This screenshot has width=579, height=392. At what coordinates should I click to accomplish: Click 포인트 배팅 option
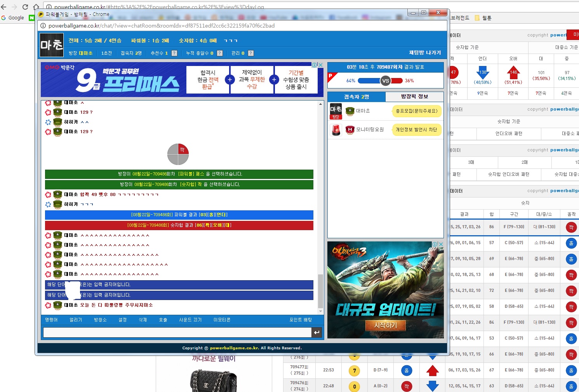[x=301, y=320]
